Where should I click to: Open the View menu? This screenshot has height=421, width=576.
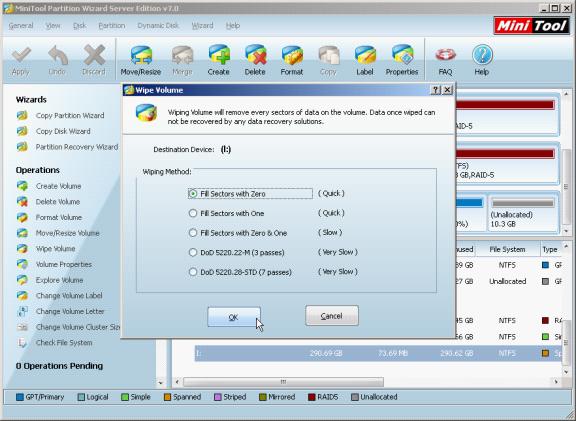53,26
